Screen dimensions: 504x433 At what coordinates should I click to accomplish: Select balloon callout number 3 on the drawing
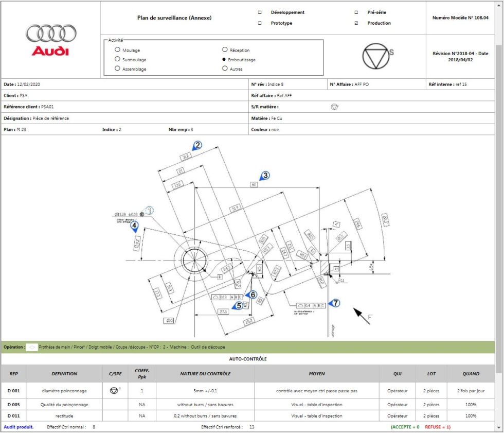tap(265, 176)
